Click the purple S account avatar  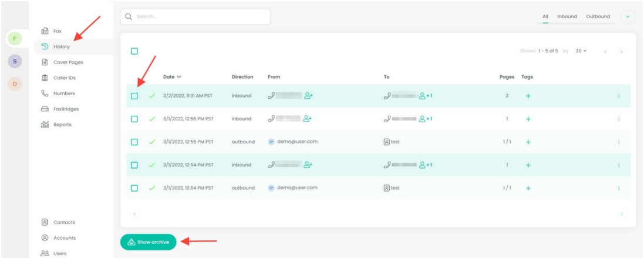click(15, 61)
